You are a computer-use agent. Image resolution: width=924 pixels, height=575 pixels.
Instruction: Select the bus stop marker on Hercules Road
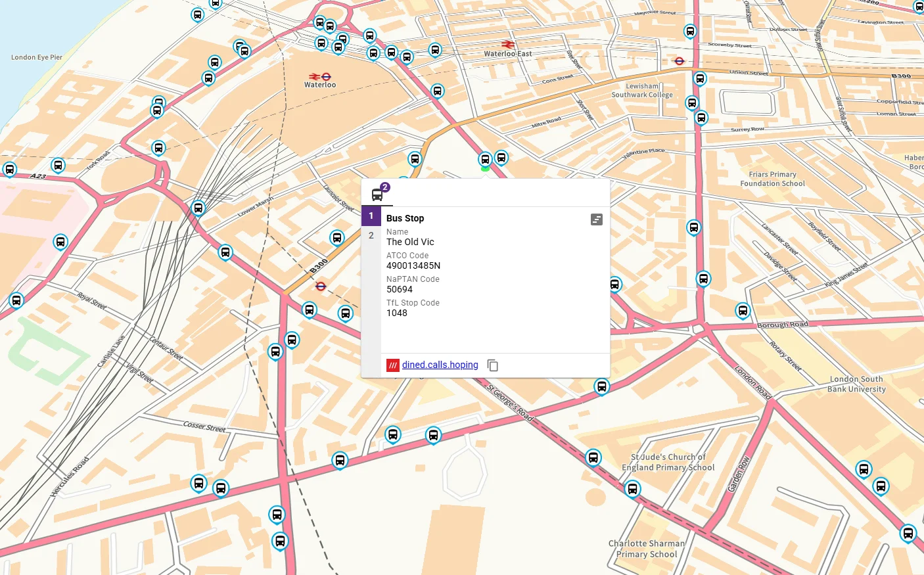pyautogui.click(x=199, y=483)
